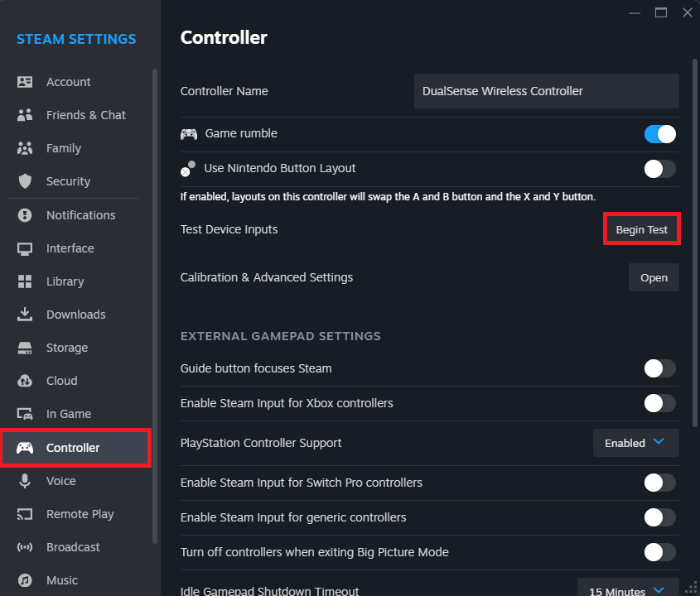Click the Controller Name text field
Viewport: 700px width, 596px height.
[546, 91]
